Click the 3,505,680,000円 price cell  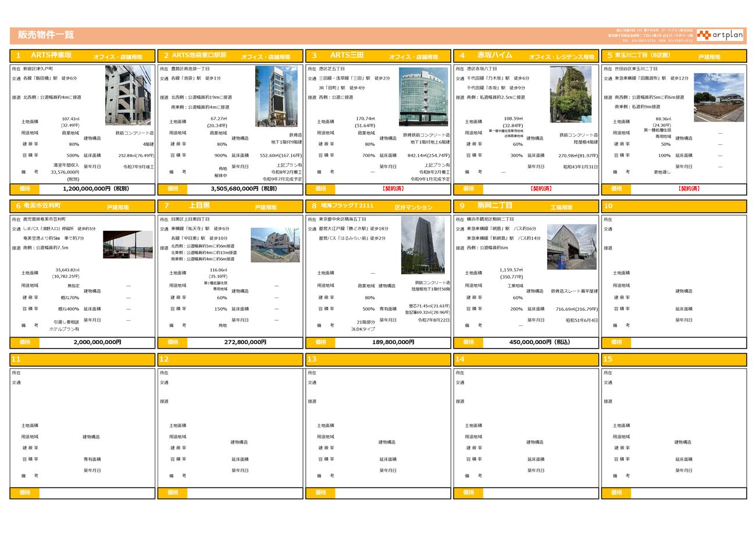(x=244, y=189)
